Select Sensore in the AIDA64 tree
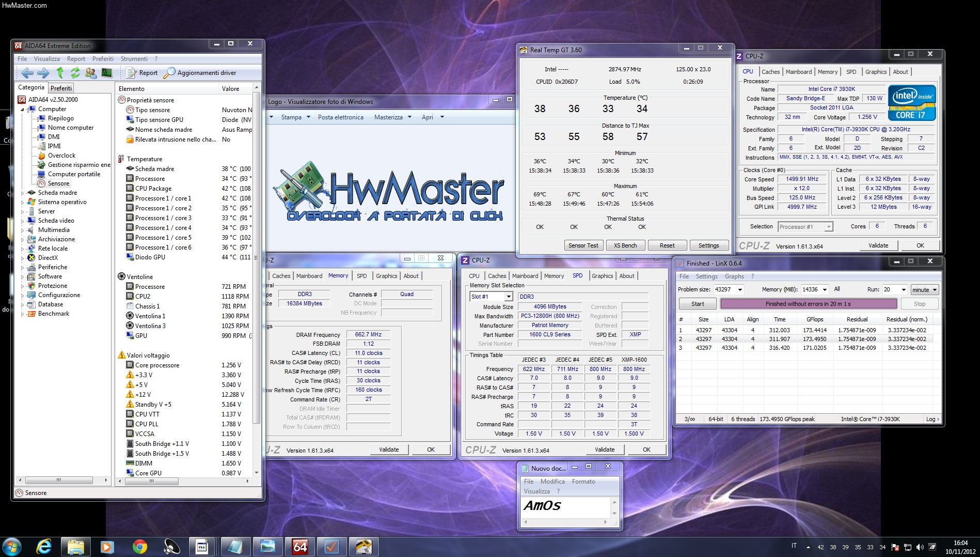The width and height of the screenshot is (980, 557). point(58,183)
